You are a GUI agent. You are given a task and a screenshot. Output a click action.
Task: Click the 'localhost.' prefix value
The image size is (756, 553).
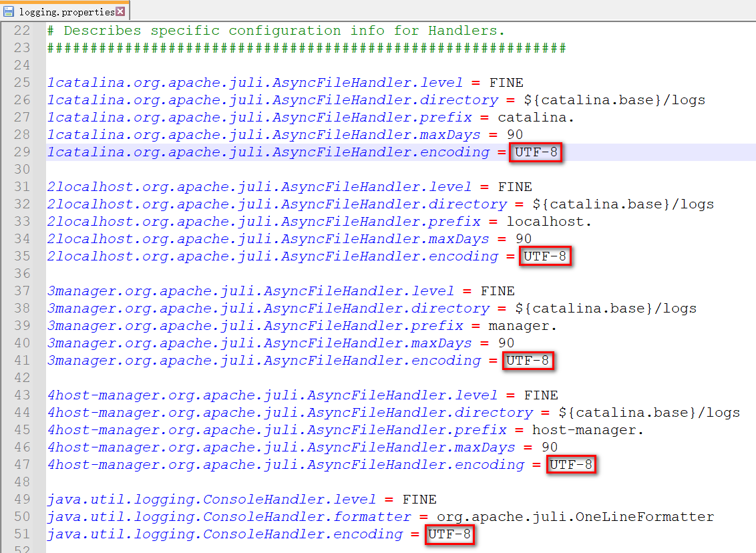coord(549,222)
